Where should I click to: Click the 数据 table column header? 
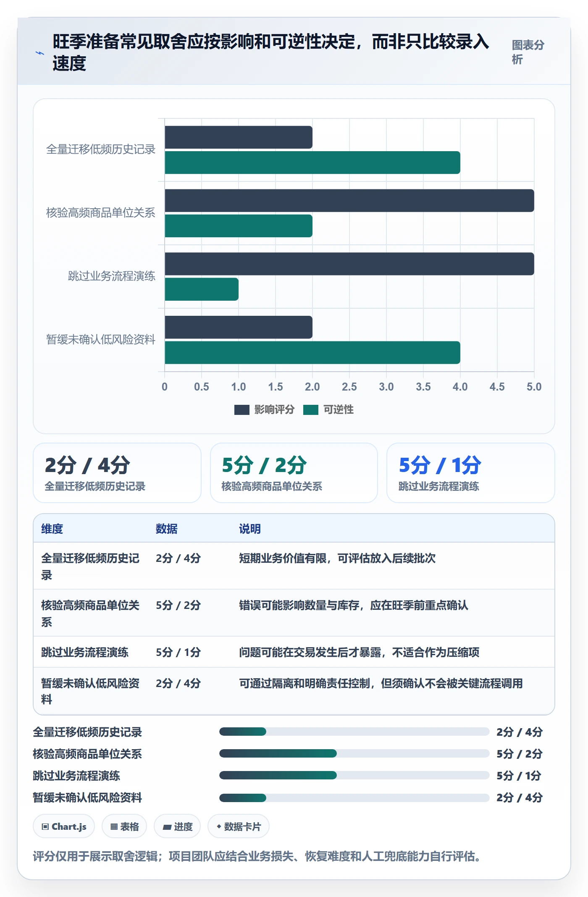click(167, 529)
